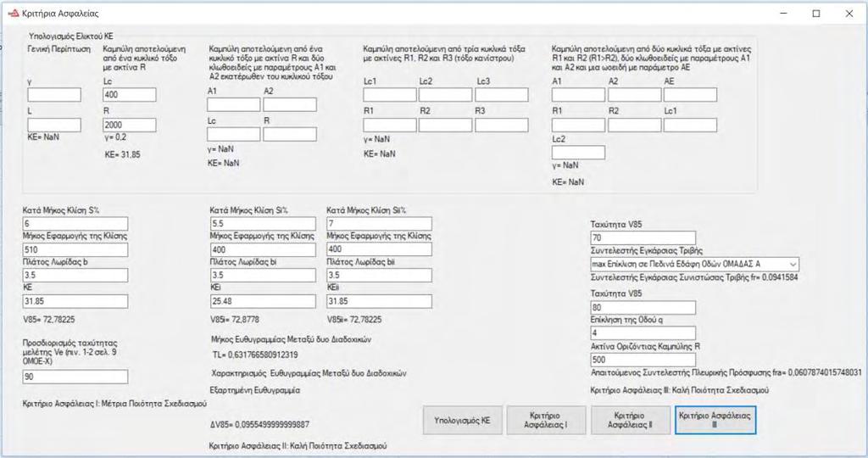
Task: Edit Μήκος Εφαρμογής της Κλίσης value 510
Action: (x=75, y=249)
